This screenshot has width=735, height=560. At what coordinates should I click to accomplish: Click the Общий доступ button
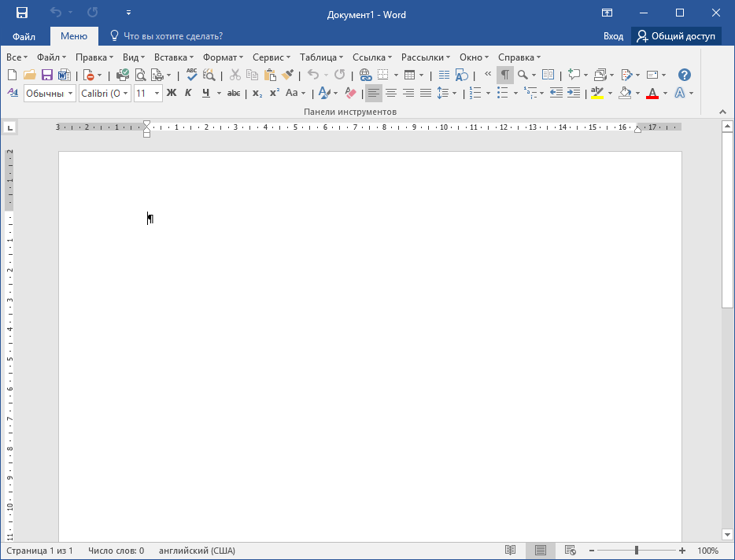click(676, 36)
